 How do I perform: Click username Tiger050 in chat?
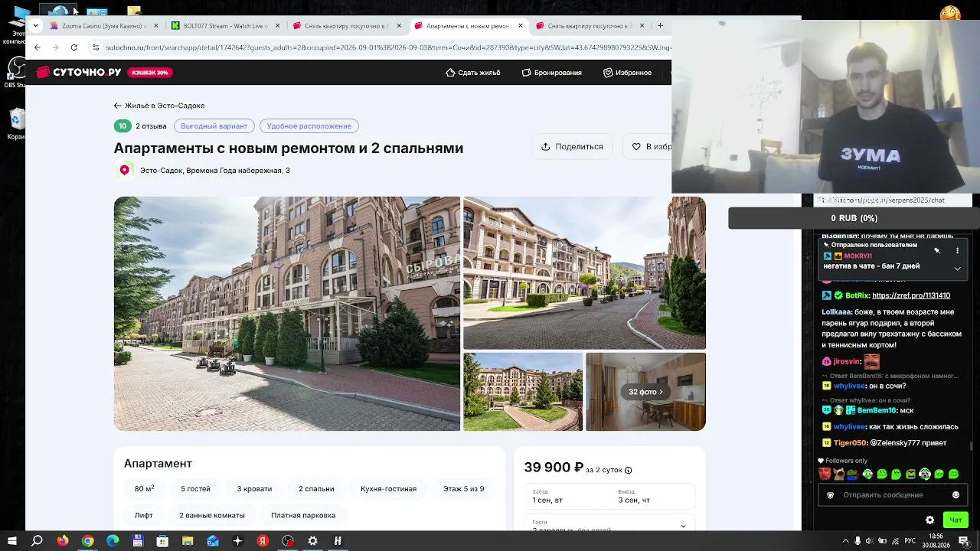click(x=850, y=443)
